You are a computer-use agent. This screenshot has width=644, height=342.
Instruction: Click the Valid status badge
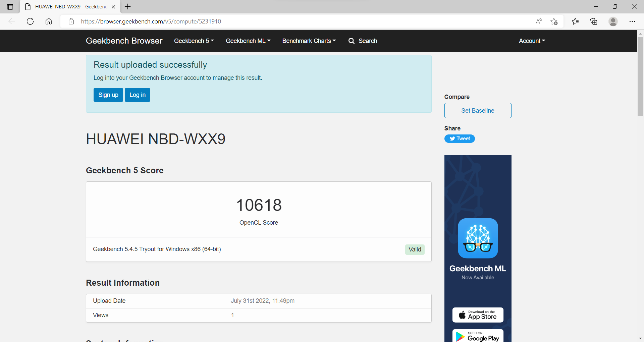(415, 249)
